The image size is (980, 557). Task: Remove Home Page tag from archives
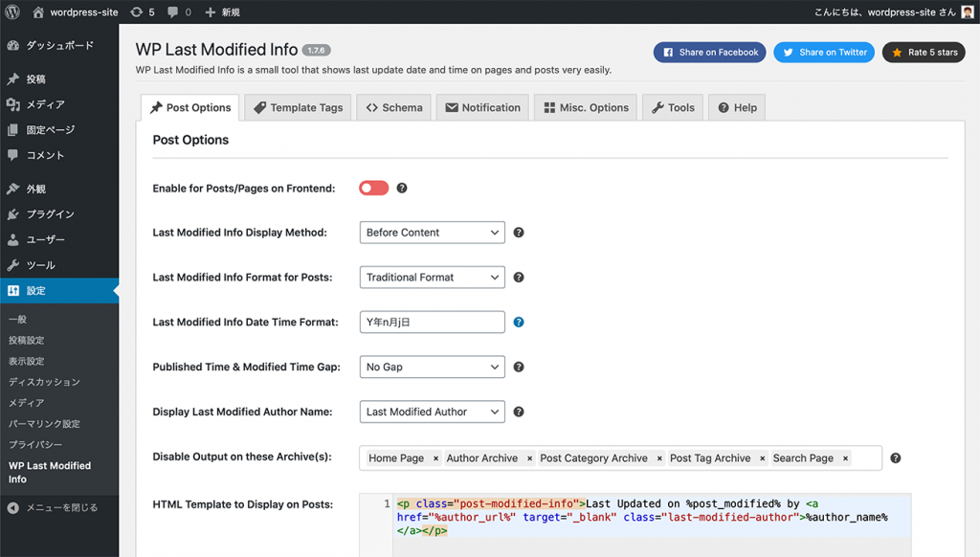435,458
